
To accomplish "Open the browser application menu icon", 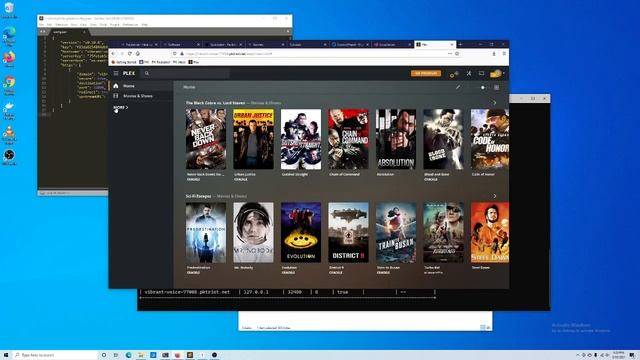I will coord(504,53).
